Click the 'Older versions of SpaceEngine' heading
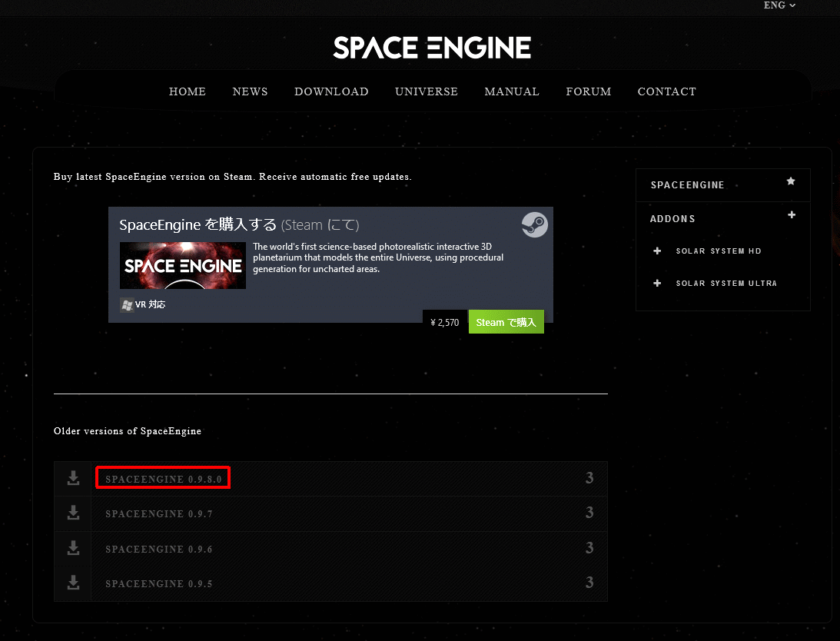Screen dimensions: 840x641 (x=128, y=431)
